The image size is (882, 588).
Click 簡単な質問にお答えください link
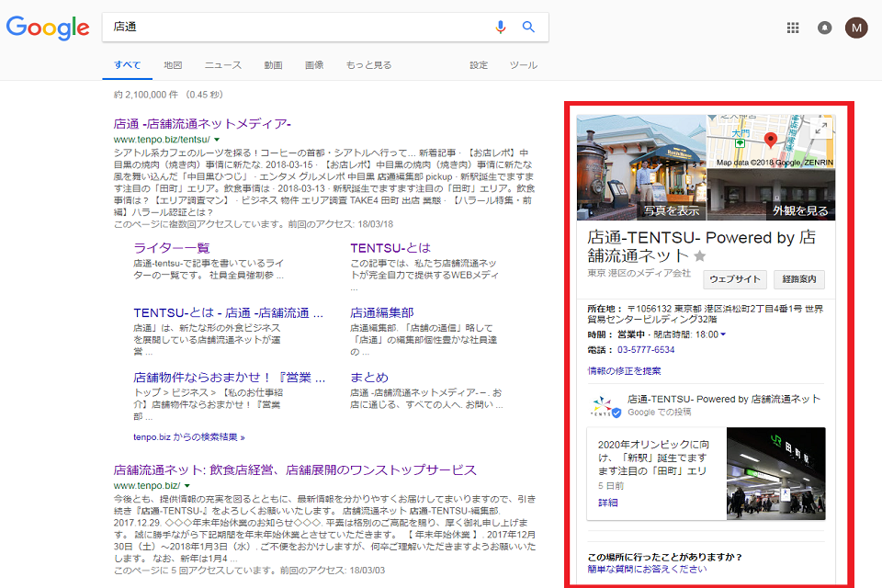point(647,569)
